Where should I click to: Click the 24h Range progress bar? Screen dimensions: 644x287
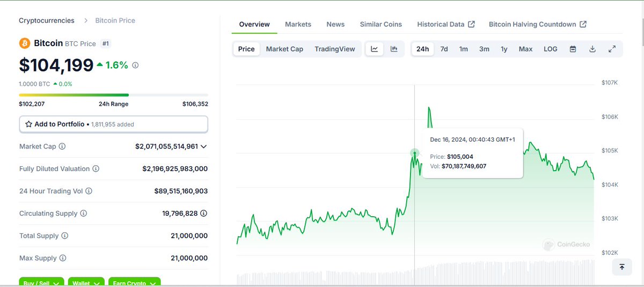click(114, 95)
